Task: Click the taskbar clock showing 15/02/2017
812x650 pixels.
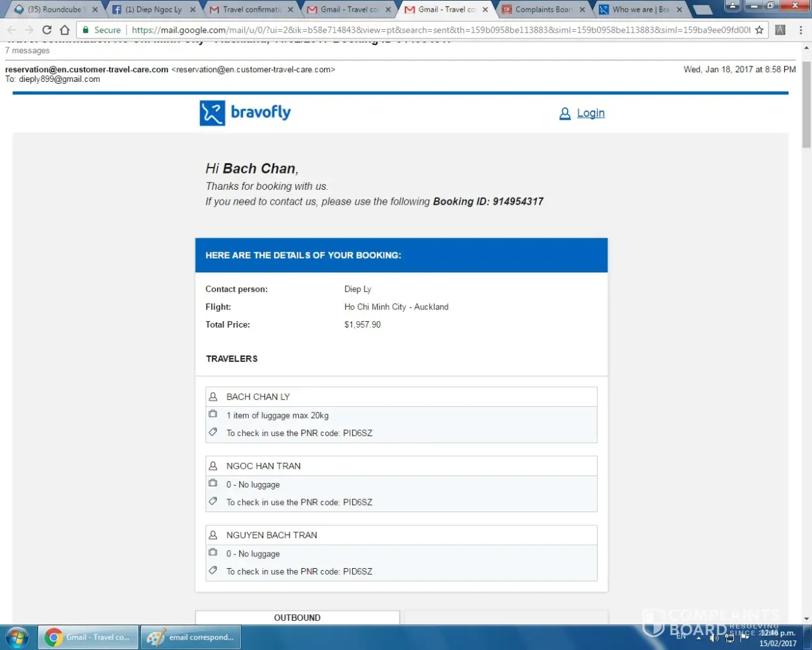Action: [x=778, y=638]
